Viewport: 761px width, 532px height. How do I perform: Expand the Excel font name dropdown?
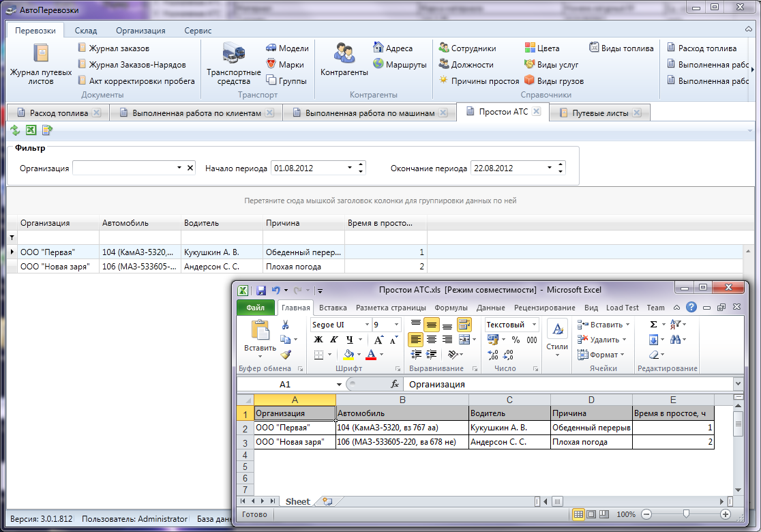(x=367, y=325)
